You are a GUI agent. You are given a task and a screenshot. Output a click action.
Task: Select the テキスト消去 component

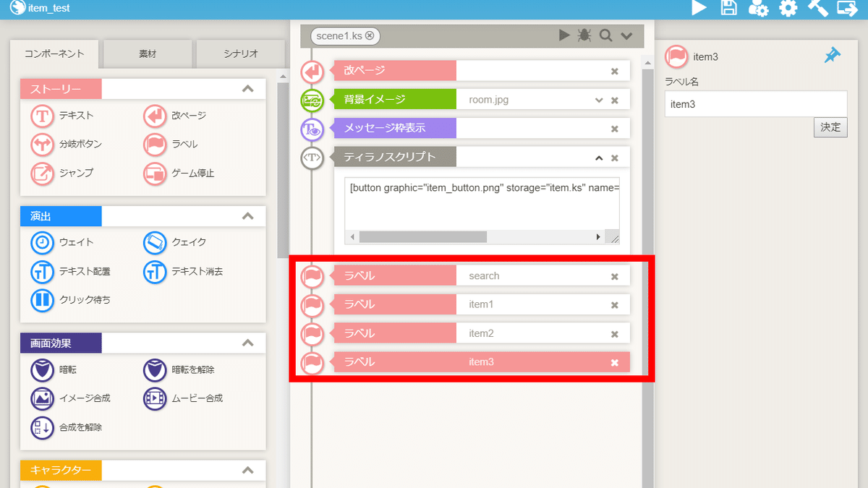pyautogui.click(x=184, y=272)
